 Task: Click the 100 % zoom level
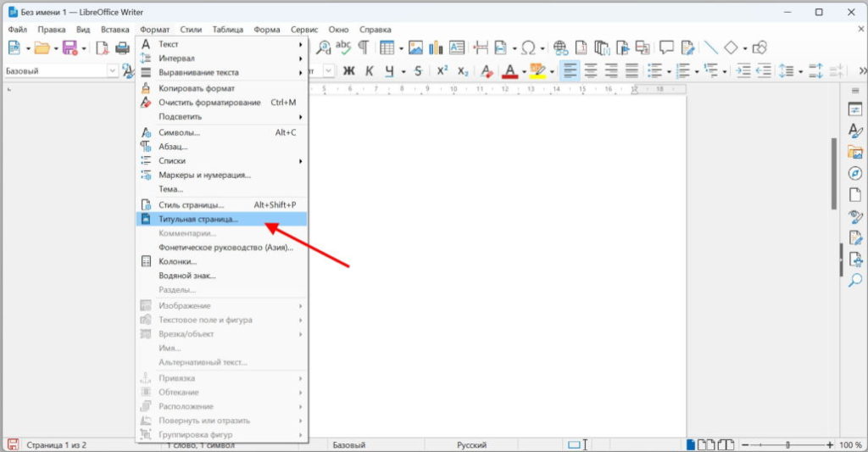pyautogui.click(x=850, y=445)
